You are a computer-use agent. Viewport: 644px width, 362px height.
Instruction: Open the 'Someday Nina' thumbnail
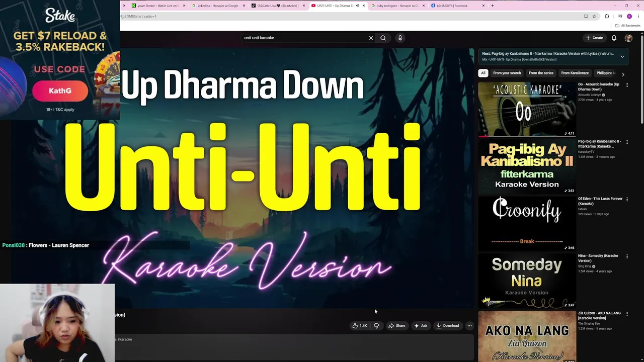pyautogui.click(x=527, y=281)
